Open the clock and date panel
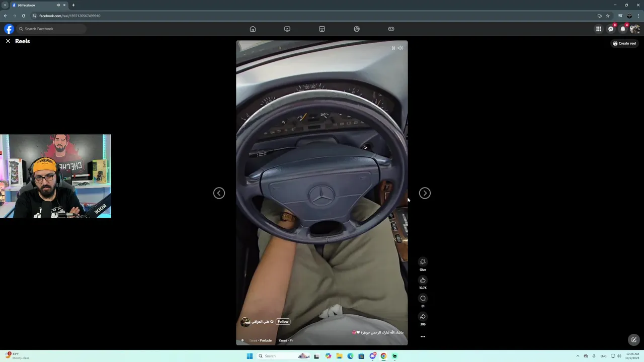Screen dimensions: 644x362 click(x=632, y=356)
